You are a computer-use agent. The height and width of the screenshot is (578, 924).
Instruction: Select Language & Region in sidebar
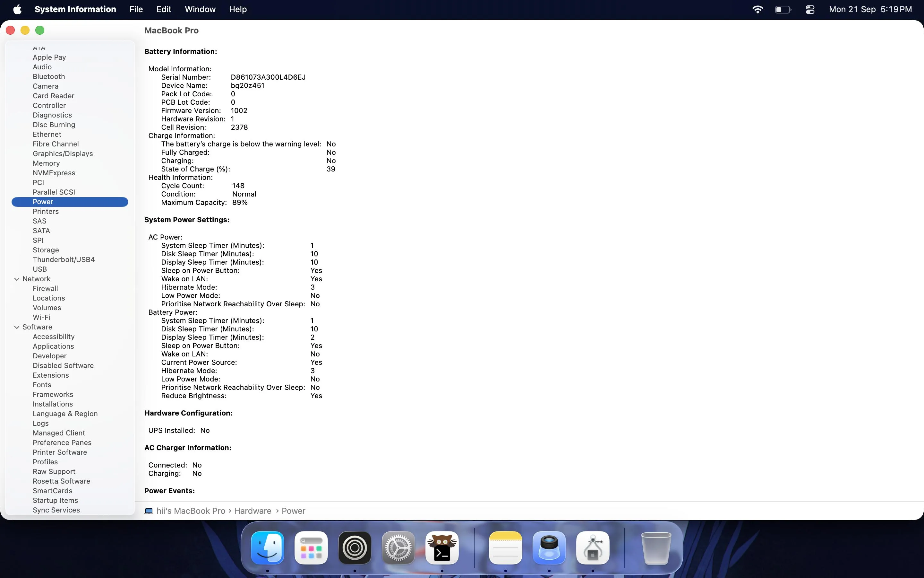[x=65, y=414]
